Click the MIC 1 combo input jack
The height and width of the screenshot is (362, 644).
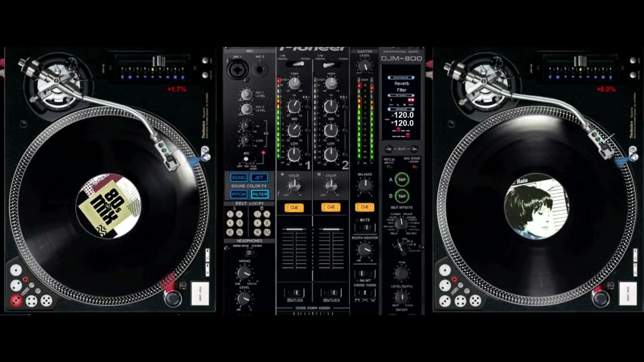point(237,70)
